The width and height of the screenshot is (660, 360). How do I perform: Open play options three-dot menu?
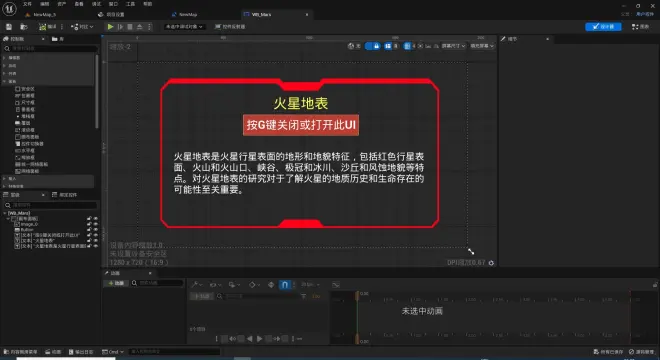(149, 27)
